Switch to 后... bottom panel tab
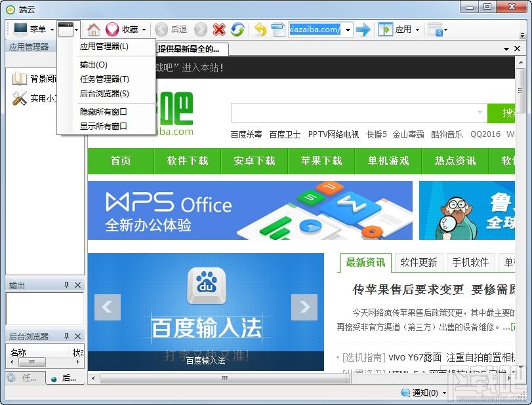 coord(65,377)
